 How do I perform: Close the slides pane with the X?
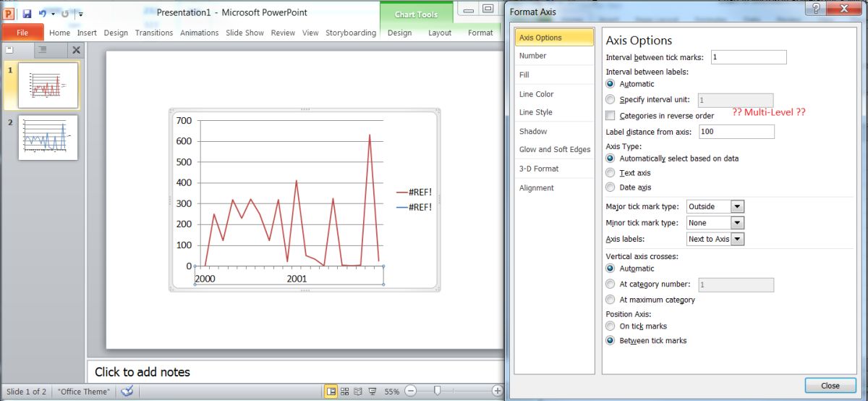pos(76,50)
